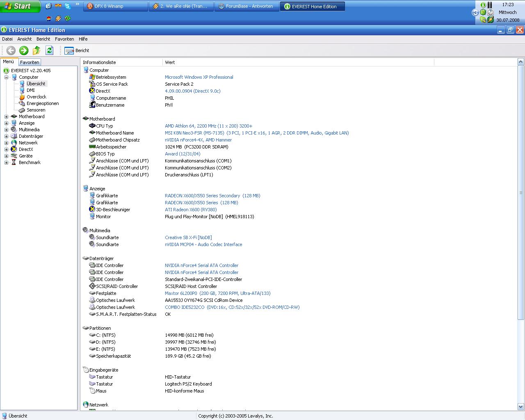
Task: Open the MSI K8N Neo3-FSR link
Action: click(257, 133)
